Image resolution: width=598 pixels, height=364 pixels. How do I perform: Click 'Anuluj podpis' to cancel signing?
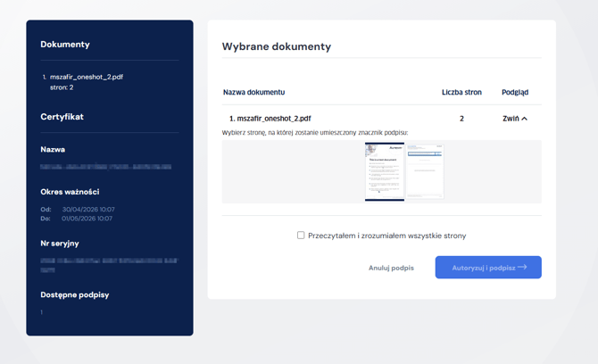pyautogui.click(x=391, y=268)
